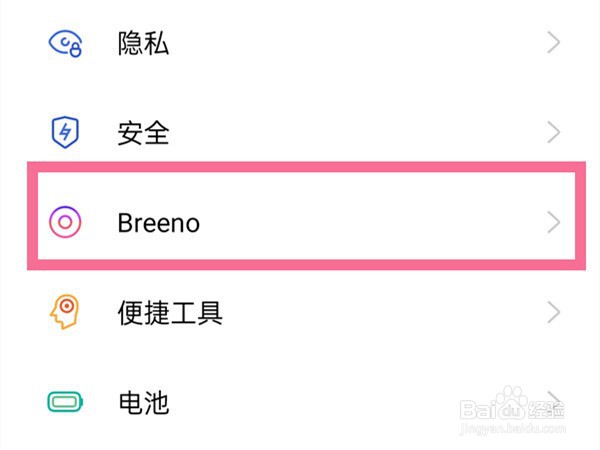Tap the blue security shield icon

click(x=65, y=132)
